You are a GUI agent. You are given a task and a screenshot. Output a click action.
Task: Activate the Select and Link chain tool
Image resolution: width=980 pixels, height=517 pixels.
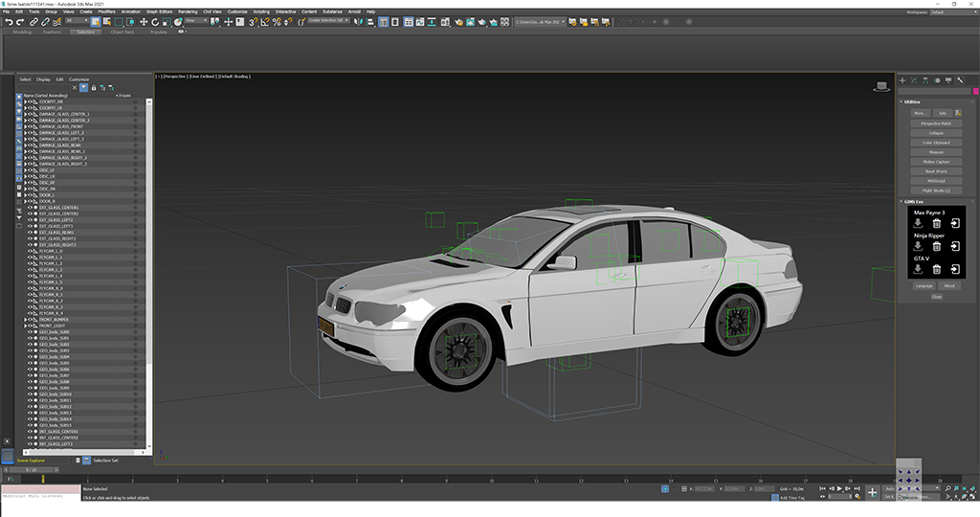[x=33, y=22]
